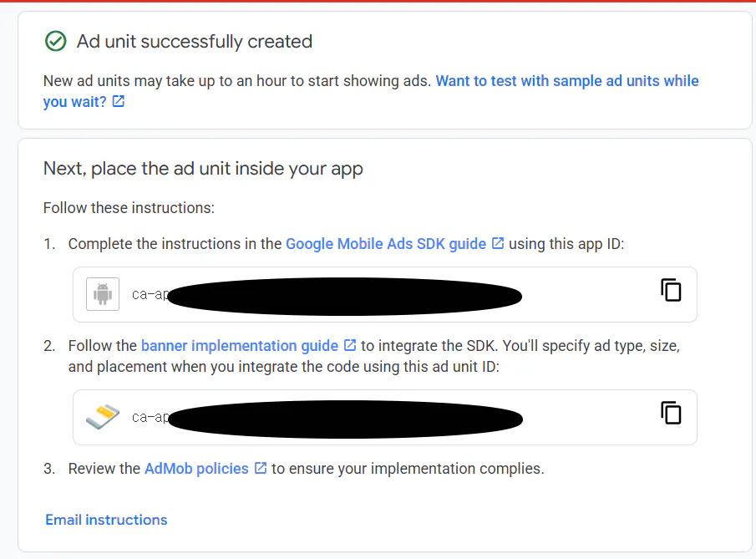The image size is (756, 559).
Task: Copy the ad unit ID to clipboard
Action: [x=671, y=413]
